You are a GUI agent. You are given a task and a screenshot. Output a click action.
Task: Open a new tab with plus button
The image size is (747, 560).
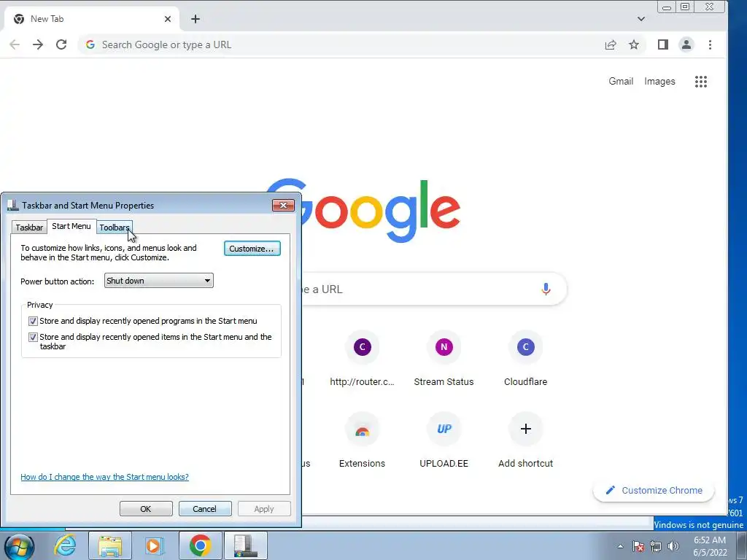(196, 19)
